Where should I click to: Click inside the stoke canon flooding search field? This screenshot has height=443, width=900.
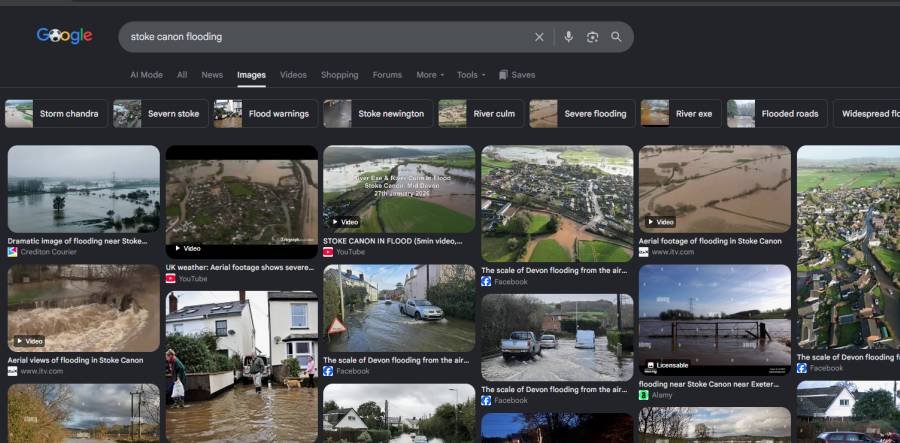coord(327,37)
